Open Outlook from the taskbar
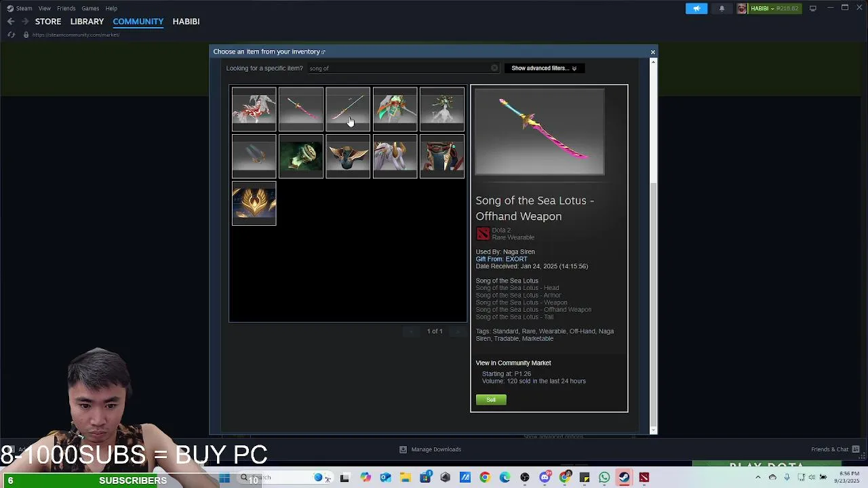868x488 pixels. [x=385, y=478]
